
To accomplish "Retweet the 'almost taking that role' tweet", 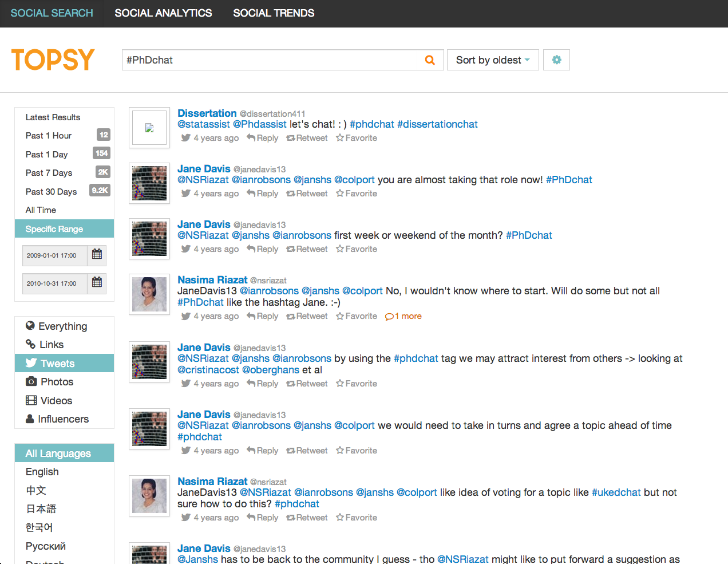I will coord(307,194).
